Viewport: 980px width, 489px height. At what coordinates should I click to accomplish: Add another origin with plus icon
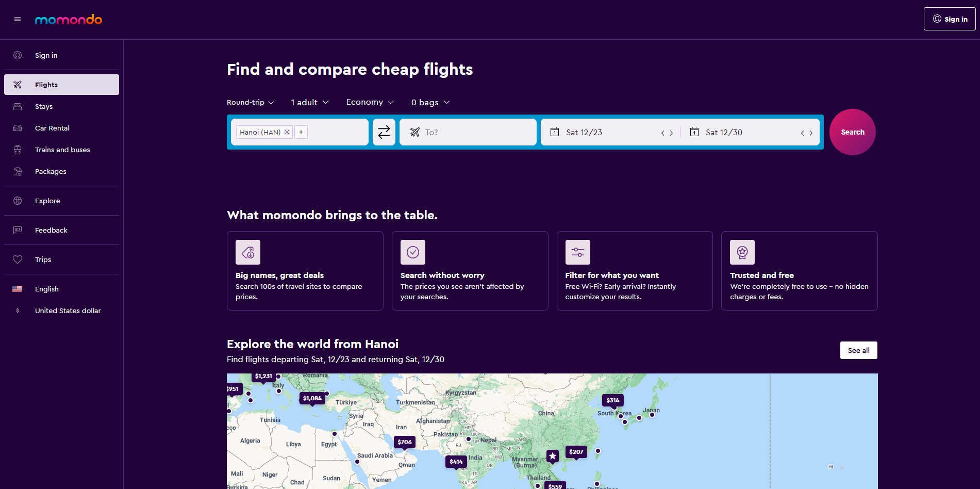point(301,132)
